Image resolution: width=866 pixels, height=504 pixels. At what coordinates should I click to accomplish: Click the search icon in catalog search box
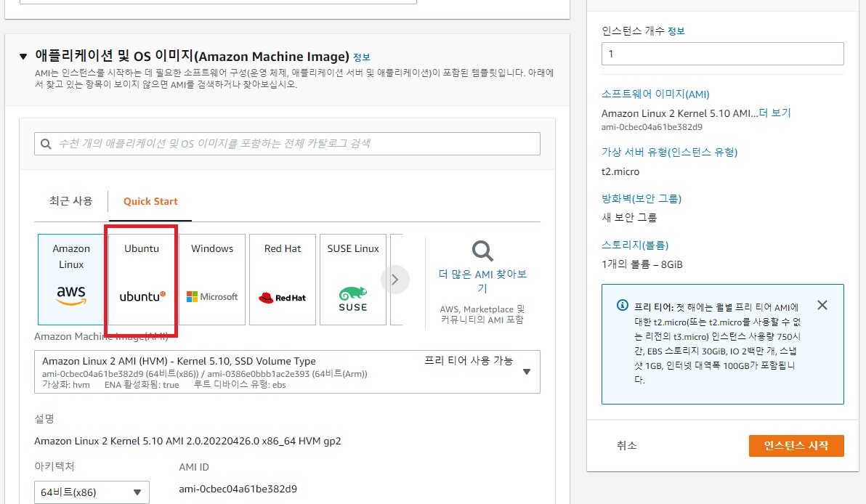pyautogui.click(x=46, y=144)
